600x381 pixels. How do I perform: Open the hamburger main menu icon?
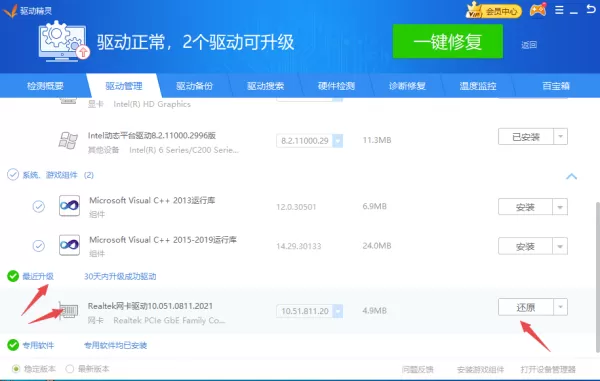click(x=559, y=10)
